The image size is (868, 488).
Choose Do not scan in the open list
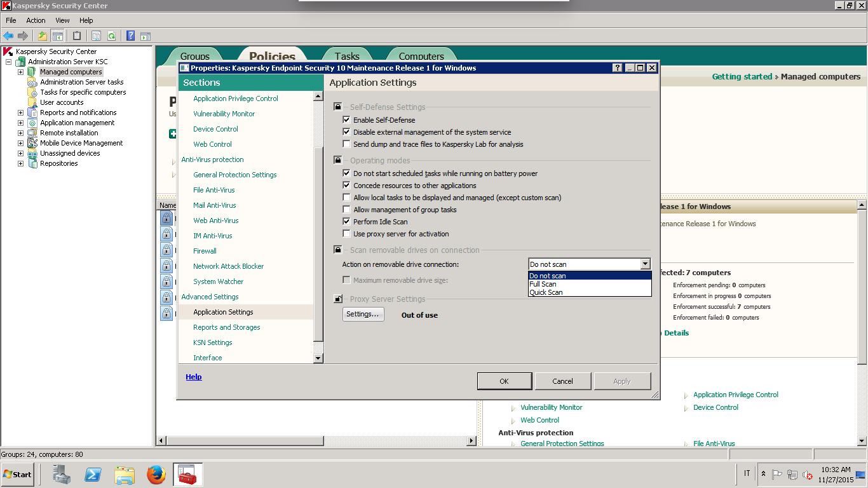(590, 276)
